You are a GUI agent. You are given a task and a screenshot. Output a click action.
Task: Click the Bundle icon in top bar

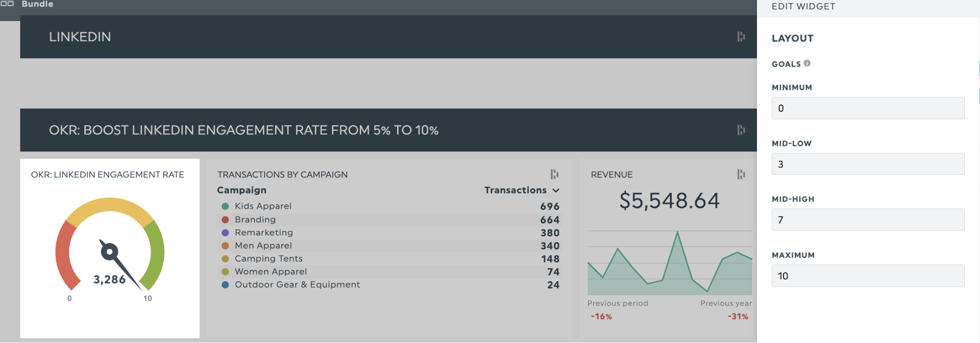7,3
